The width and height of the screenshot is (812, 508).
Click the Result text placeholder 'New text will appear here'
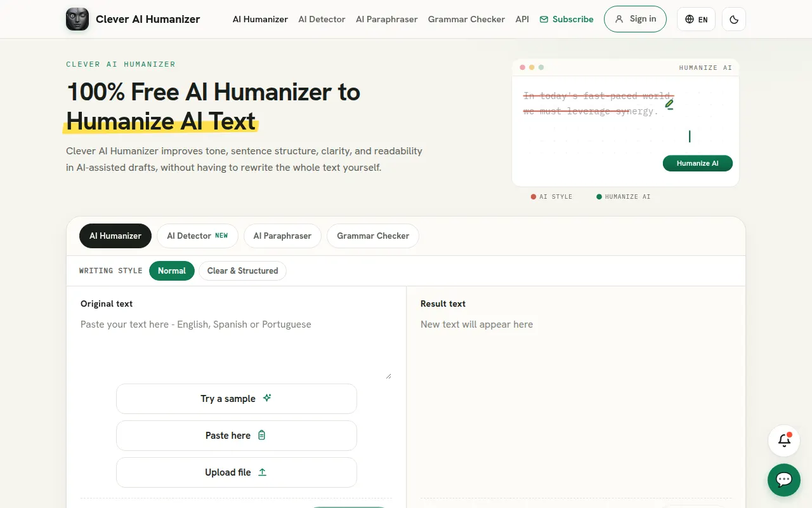(476, 324)
